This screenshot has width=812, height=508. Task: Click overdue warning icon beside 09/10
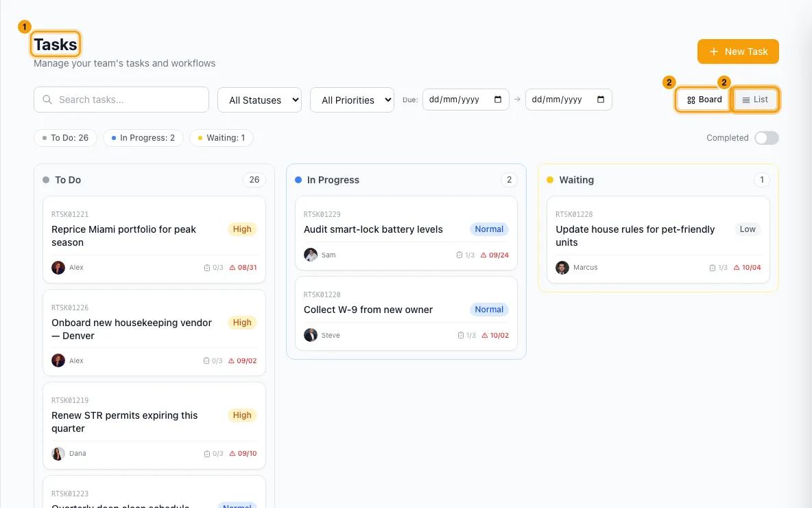click(232, 454)
